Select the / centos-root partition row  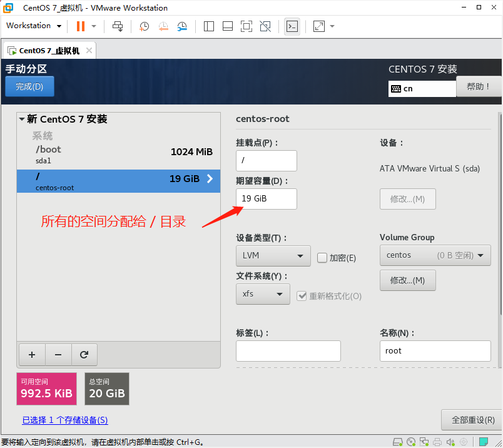[118, 181]
